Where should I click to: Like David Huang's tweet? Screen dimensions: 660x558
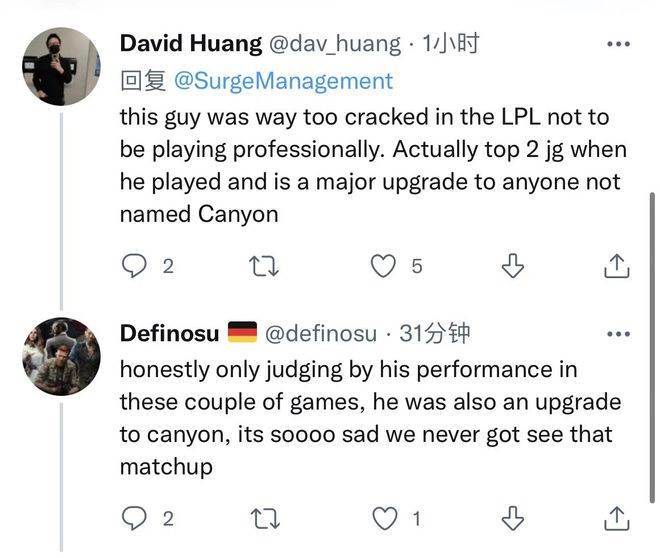(383, 266)
